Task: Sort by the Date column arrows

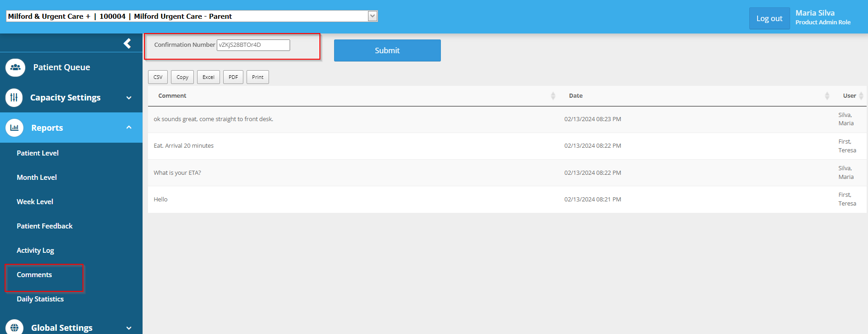Action: pyautogui.click(x=827, y=96)
